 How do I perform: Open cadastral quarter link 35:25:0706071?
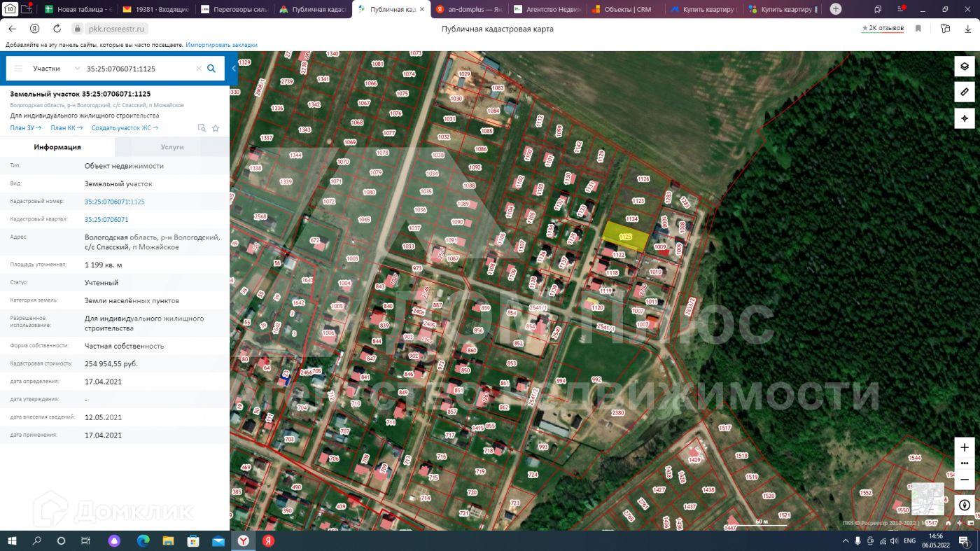point(106,219)
